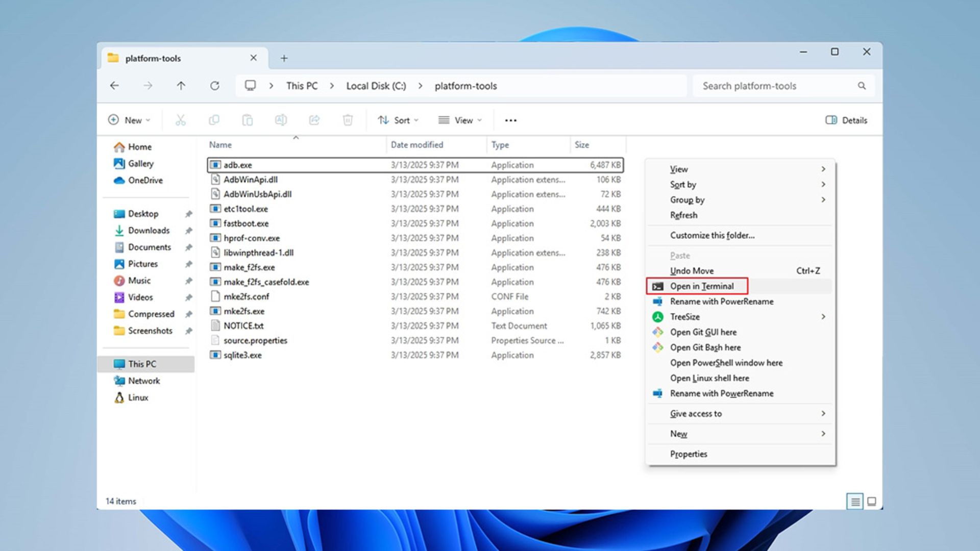Image resolution: width=980 pixels, height=551 pixels.
Task: Click the fastboot.exe file icon
Action: pos(215,223)
